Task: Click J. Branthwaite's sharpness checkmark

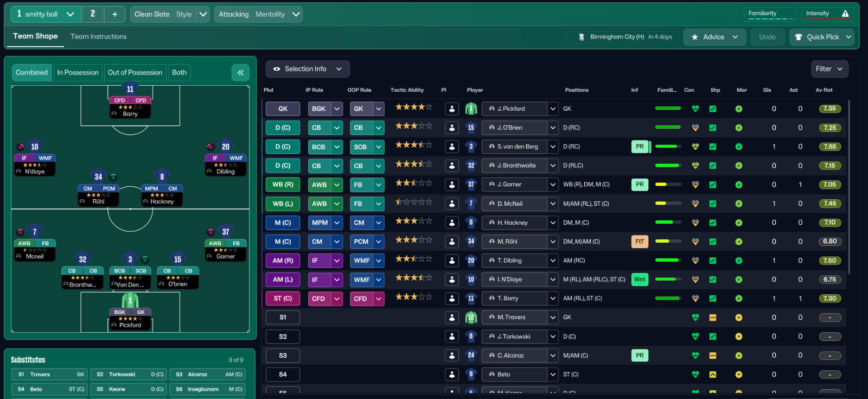Action: point(713,166)
